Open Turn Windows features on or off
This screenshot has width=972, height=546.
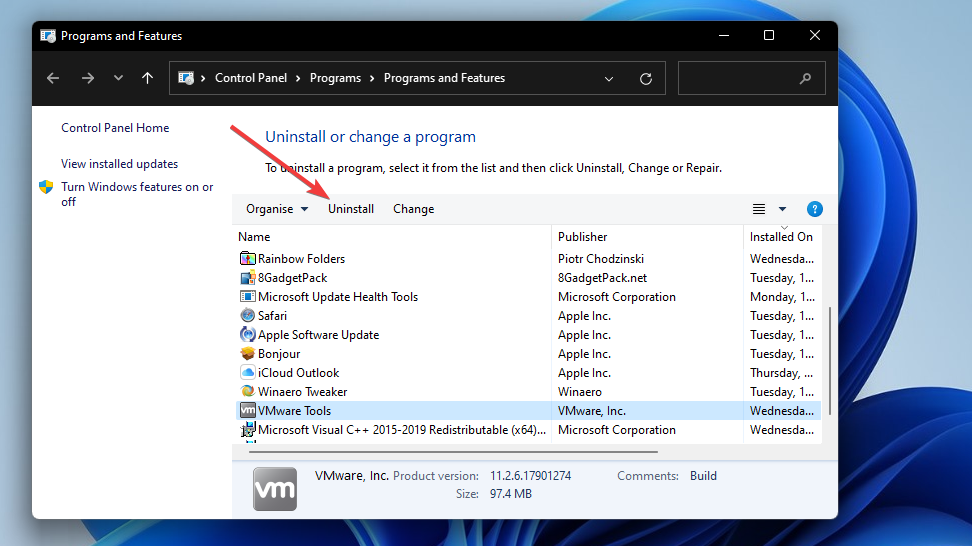(137, 194)
